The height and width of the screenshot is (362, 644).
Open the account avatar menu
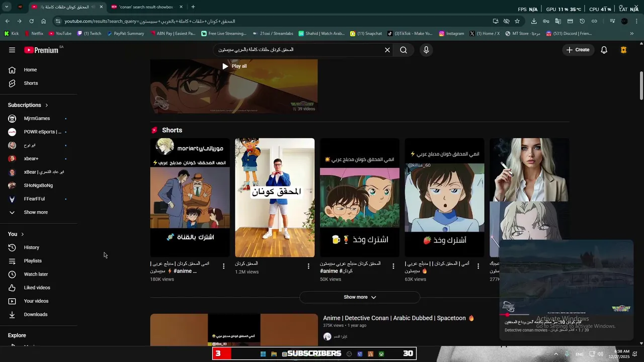point(624,50)
